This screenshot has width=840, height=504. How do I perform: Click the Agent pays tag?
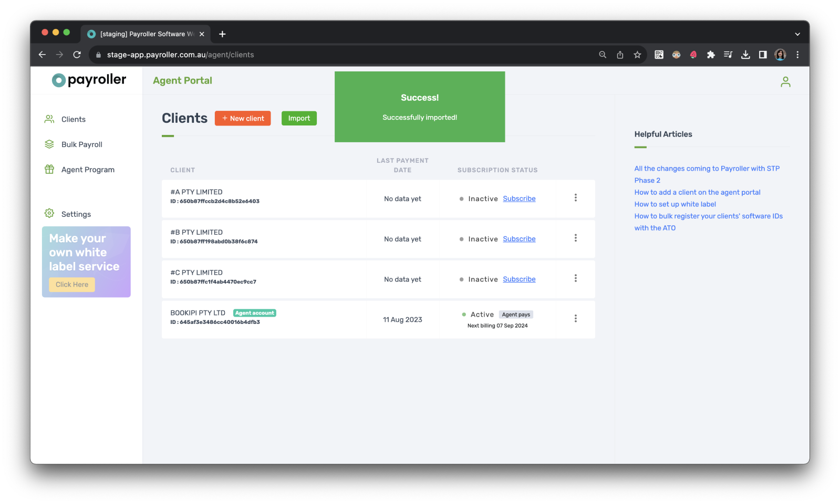(516, 314)
